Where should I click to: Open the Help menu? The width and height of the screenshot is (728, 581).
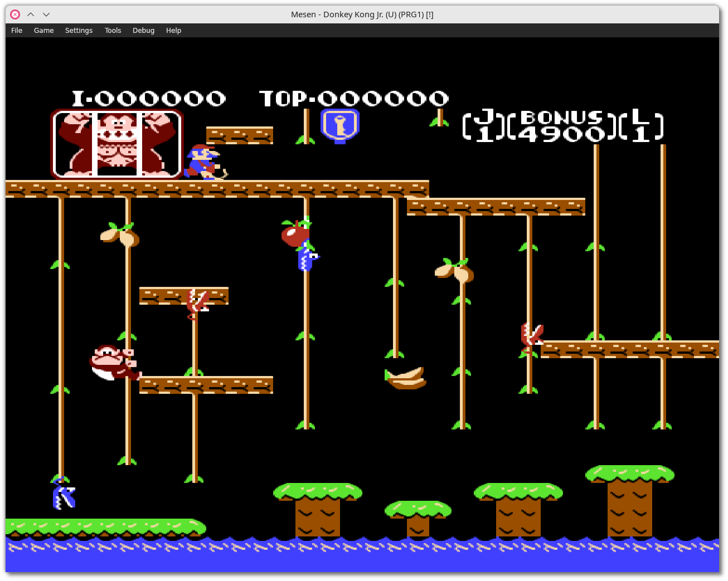173,31
